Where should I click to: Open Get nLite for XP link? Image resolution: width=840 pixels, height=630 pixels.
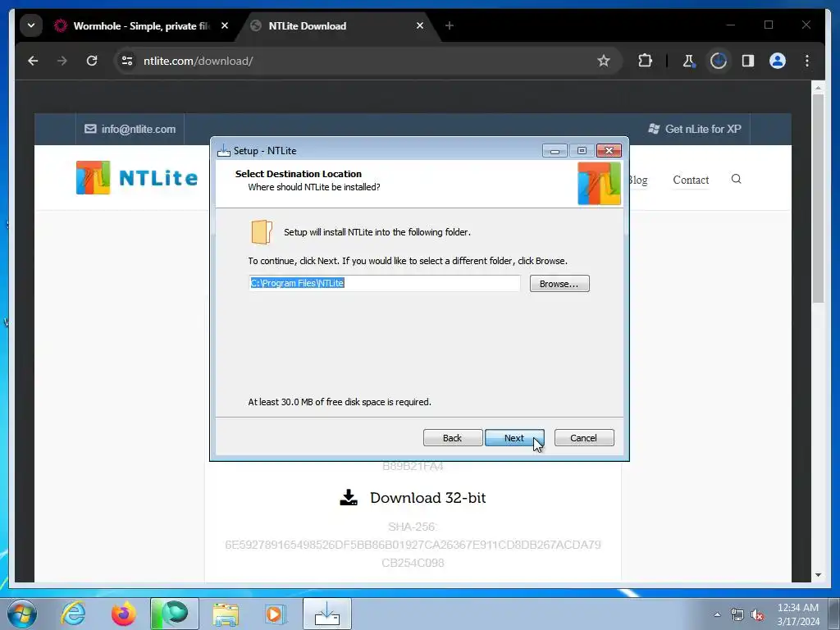[x=695, y=129]
